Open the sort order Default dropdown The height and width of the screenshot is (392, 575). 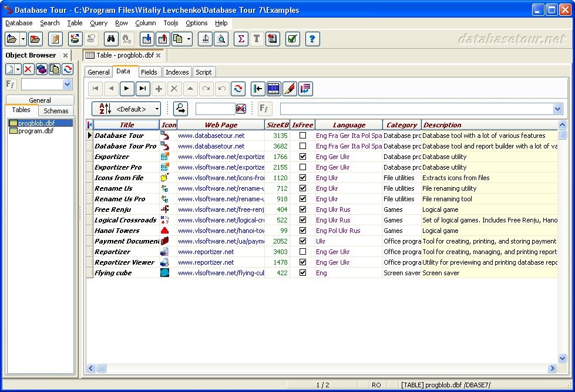126,109
